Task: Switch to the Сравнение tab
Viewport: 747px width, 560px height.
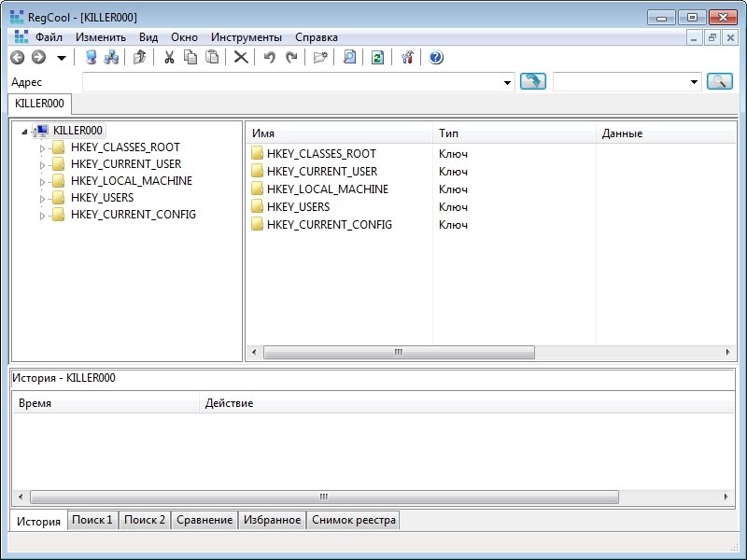Action: click(x=204, y=520)
